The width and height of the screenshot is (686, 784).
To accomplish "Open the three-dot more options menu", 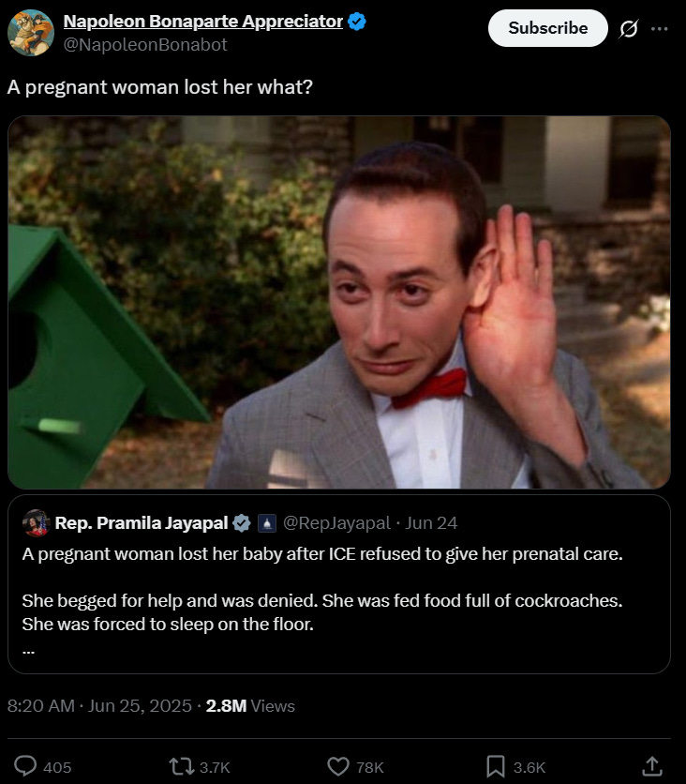I will 660,28.
